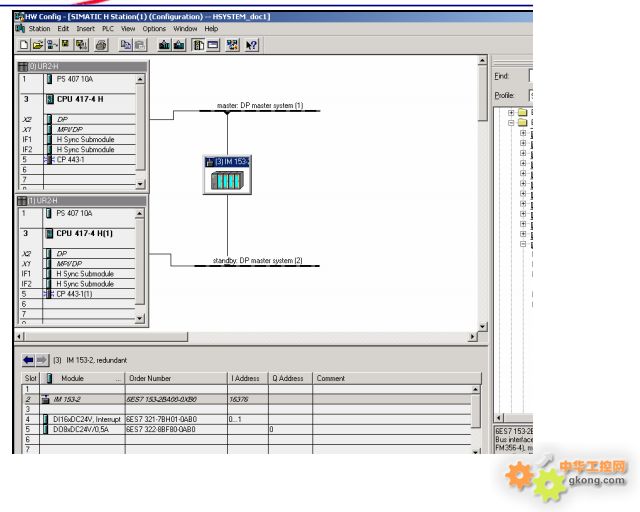Expand the first collapsed catalog folder
The height and width of the screenshot is (512, 640).
(x=511, y=112)
